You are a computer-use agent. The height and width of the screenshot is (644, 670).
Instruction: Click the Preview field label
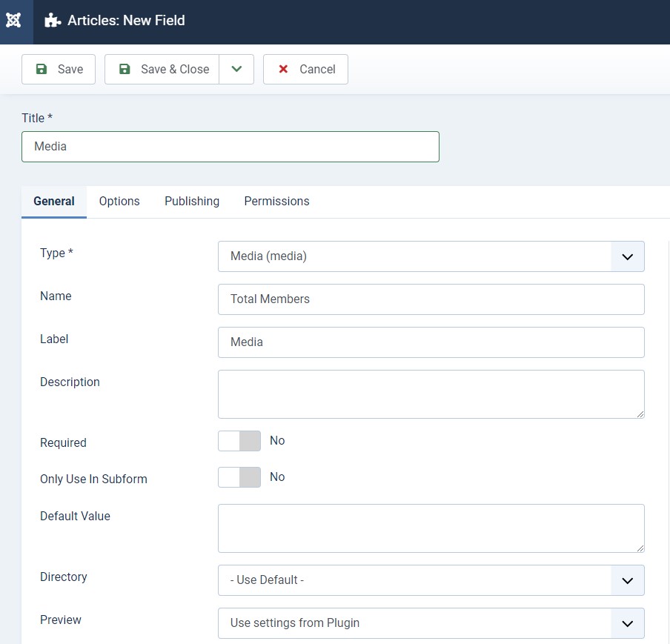tap(61, 620)
